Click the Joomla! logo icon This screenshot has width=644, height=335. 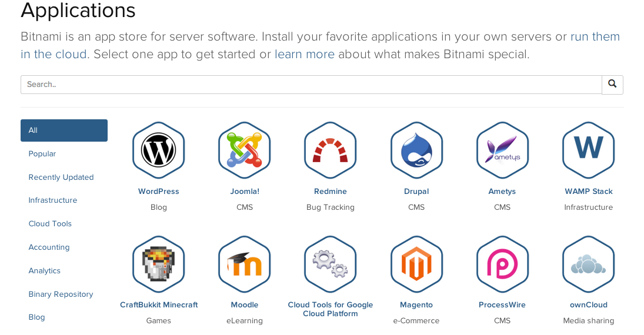click(x=245, y=150)
